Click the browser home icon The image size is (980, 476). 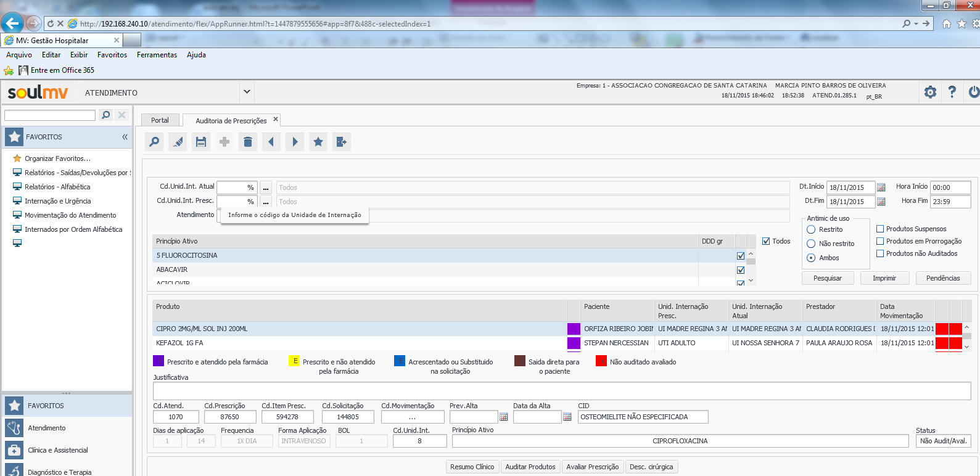click(947, 23)
